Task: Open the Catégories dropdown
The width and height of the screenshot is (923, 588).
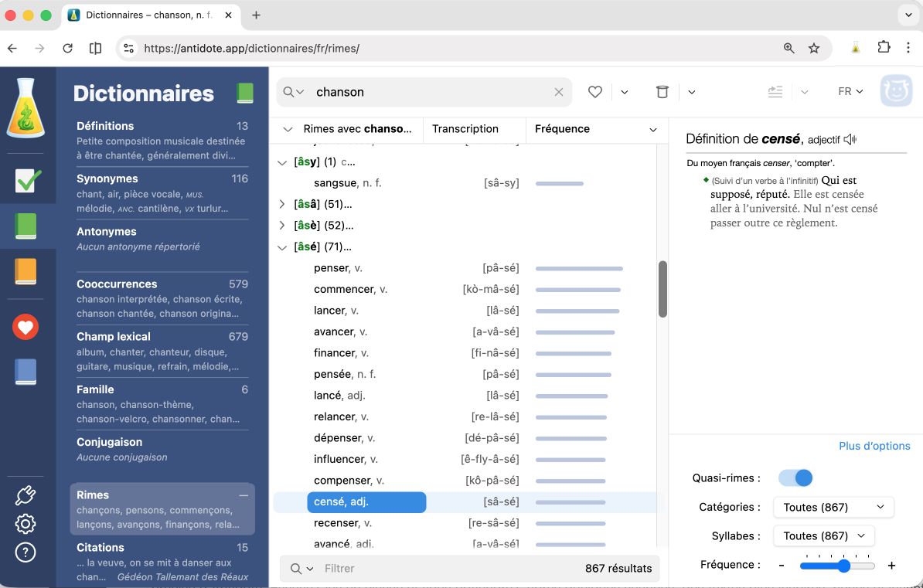Action: pos(833,507)
